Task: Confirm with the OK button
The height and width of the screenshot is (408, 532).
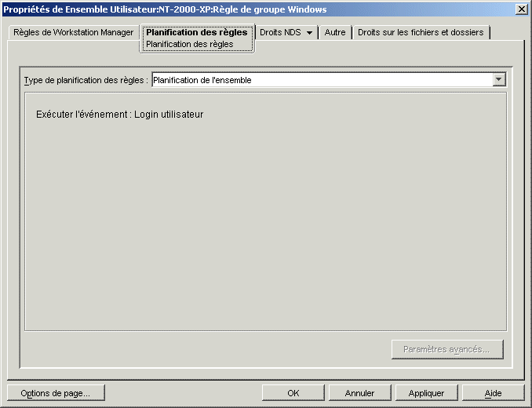Action: coord(293,393)
